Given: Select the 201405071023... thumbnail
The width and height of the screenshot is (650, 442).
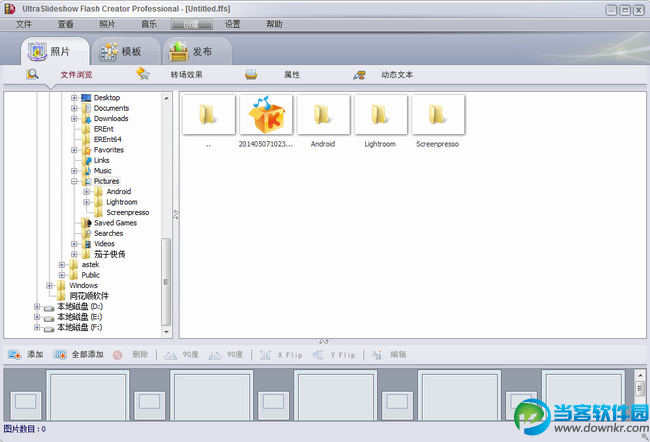Looking at the screenshot, I should tap(266, 114).
